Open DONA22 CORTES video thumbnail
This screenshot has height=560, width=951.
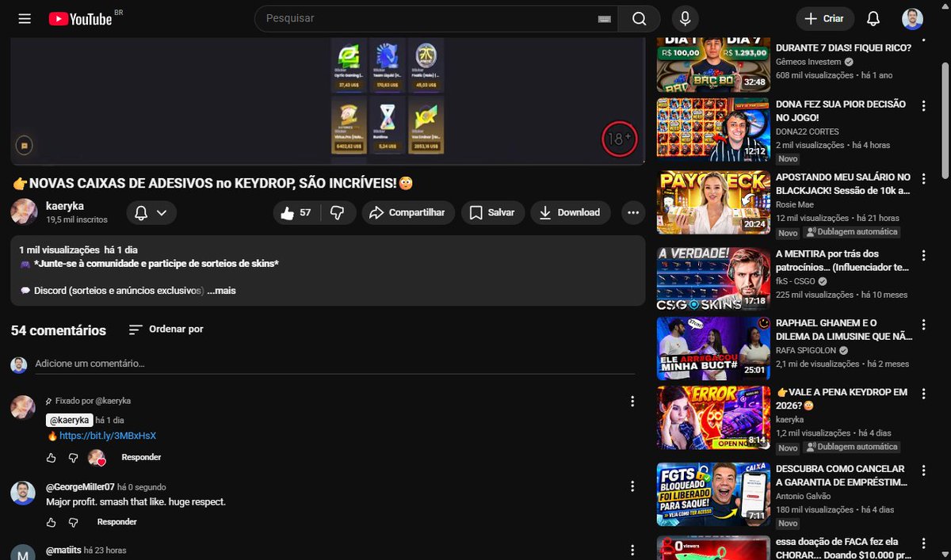pos(713,129)
